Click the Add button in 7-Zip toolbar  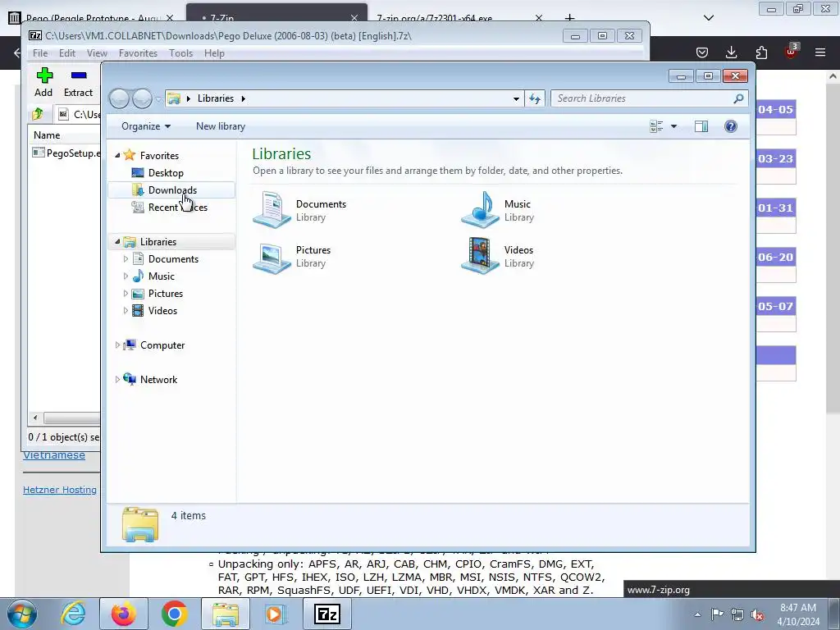pyautogui.click(x=44, y=82)
